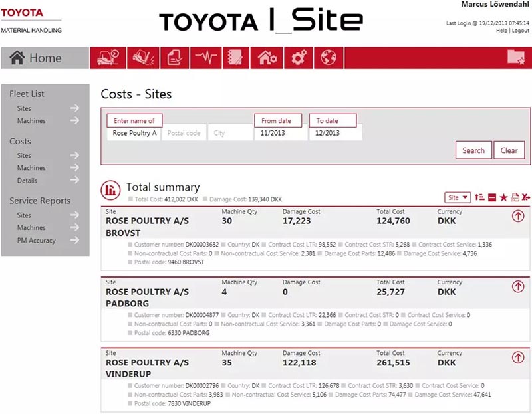Select site name ROSE POULTRY A/S VINDERUP
The image size is (532, 414).
[x=147, y=368]
